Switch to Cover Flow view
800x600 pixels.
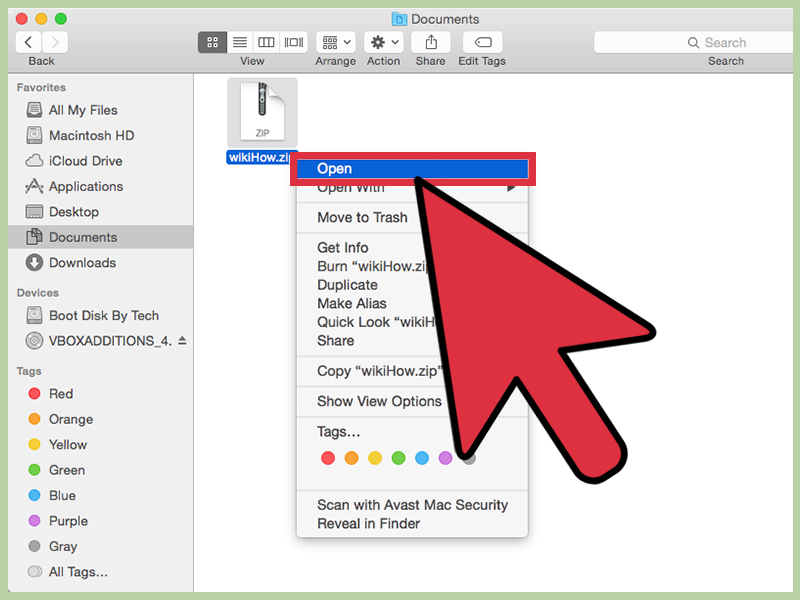point(294,42)
